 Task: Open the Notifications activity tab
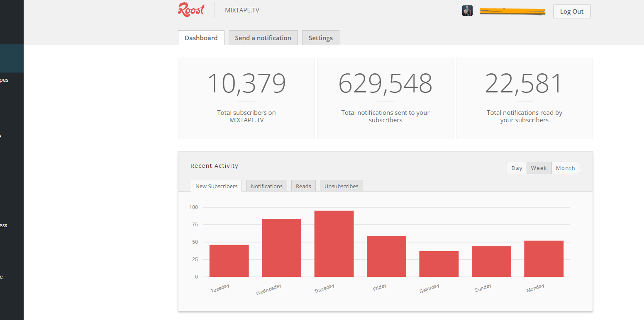point(266,186)
